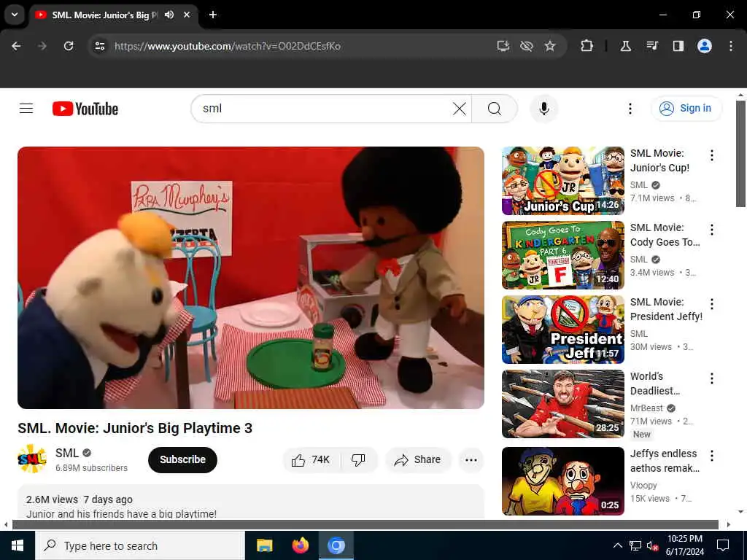
Task: Click the vertical page scrollbar thumb
Action: pyautogui.click(x=740, y=153)
